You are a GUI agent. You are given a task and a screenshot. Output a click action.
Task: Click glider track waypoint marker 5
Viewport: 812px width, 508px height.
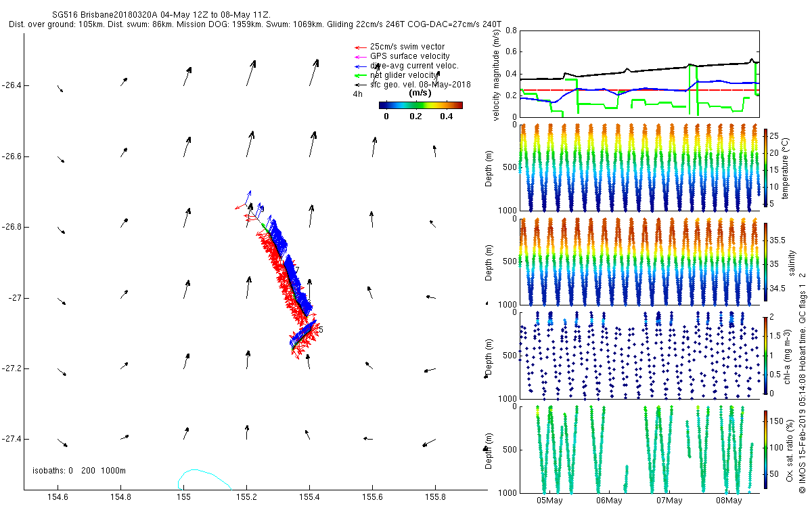point(321,330)
